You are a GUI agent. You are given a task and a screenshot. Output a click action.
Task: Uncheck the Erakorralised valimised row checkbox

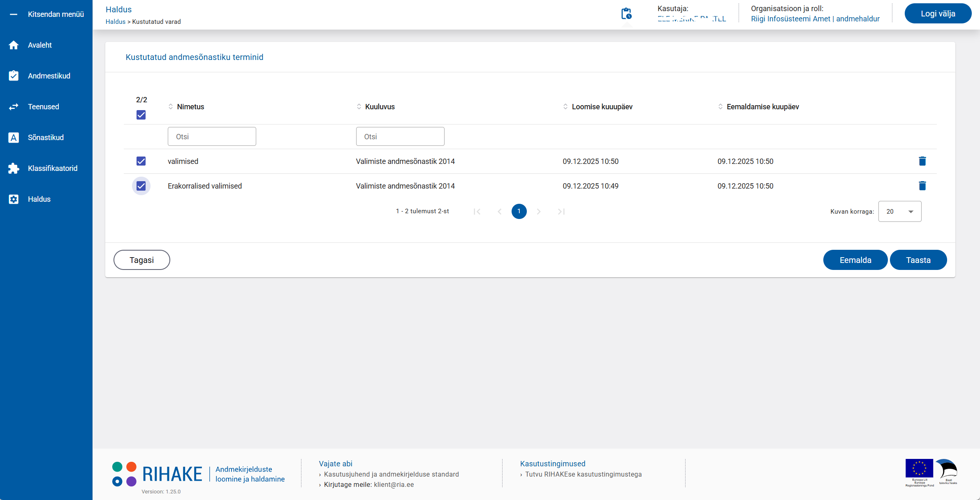[141, 186]
